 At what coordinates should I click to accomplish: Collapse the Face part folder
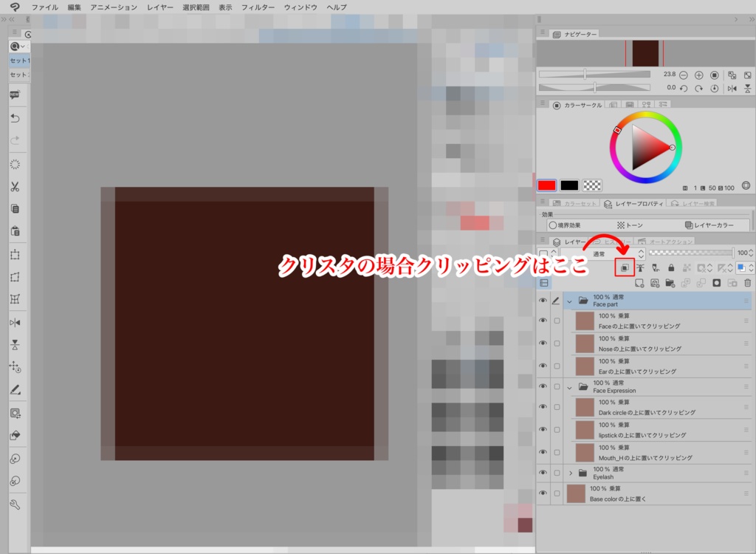click(569, 300)
